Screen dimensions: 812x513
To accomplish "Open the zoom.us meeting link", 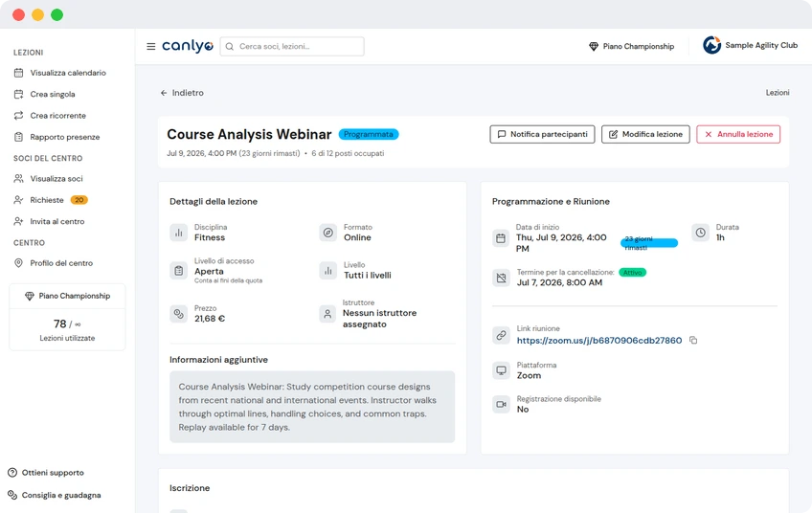I will (x=599, y=341).
